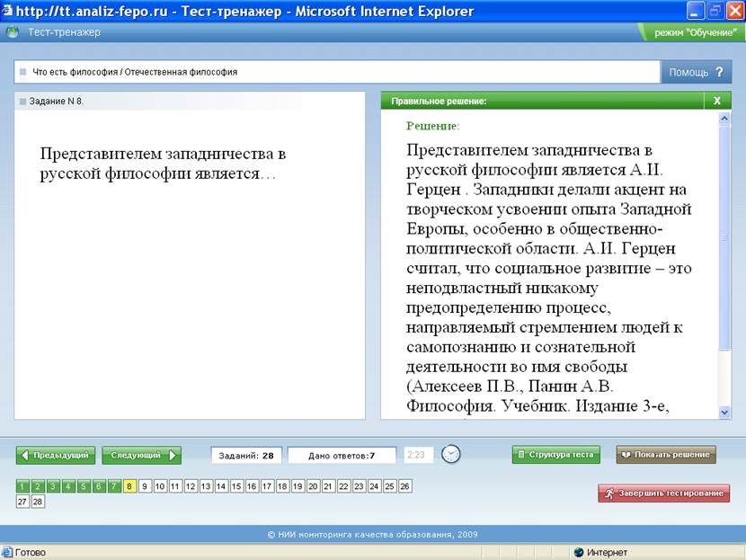Jump to question 11

175,486
